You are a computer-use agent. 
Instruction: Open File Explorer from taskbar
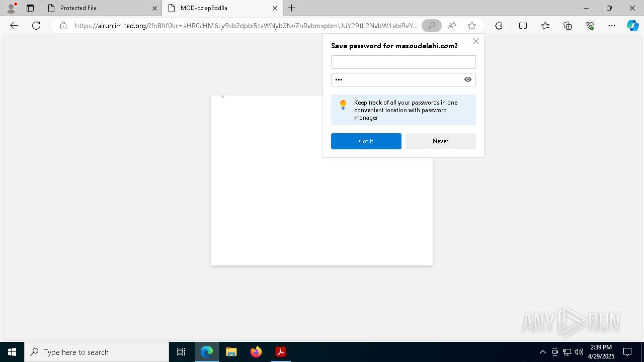tap(231, 352)
